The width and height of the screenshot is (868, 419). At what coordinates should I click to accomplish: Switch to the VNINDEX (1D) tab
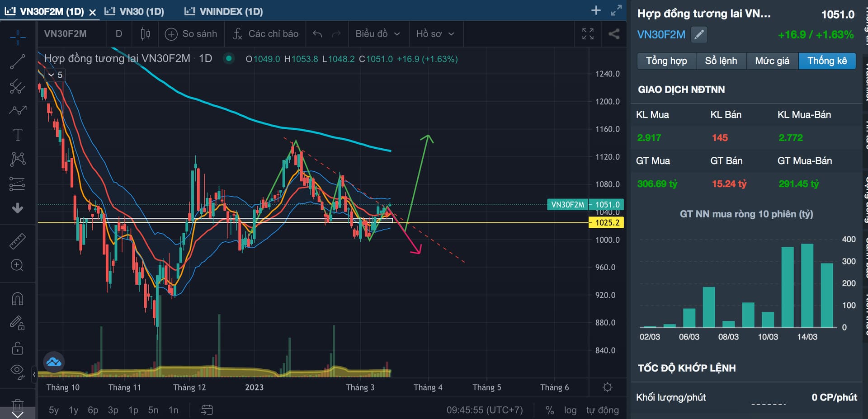pyautogui.click(x=224, y=11)
